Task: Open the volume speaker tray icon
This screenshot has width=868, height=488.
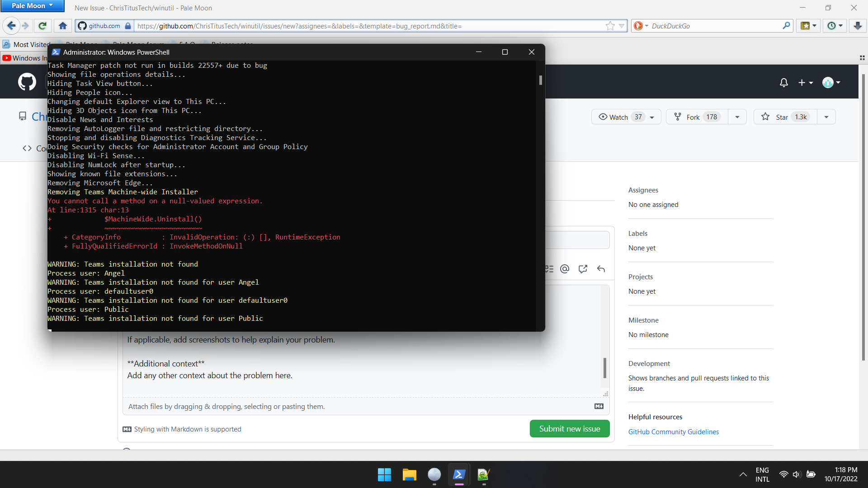Action: (797, 474)
